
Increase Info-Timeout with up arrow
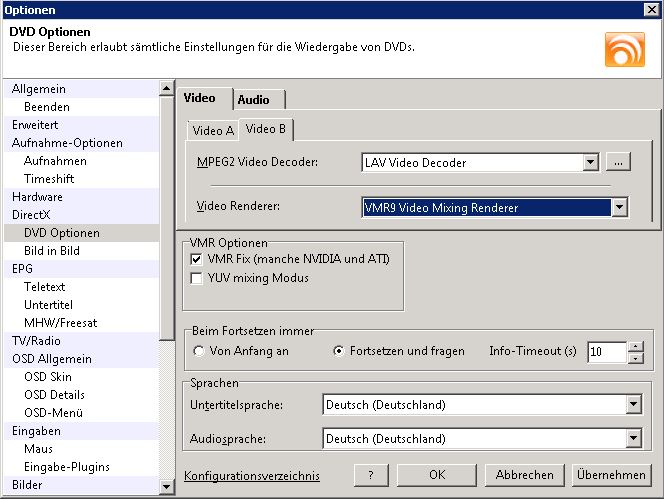[x=636, y=346]
